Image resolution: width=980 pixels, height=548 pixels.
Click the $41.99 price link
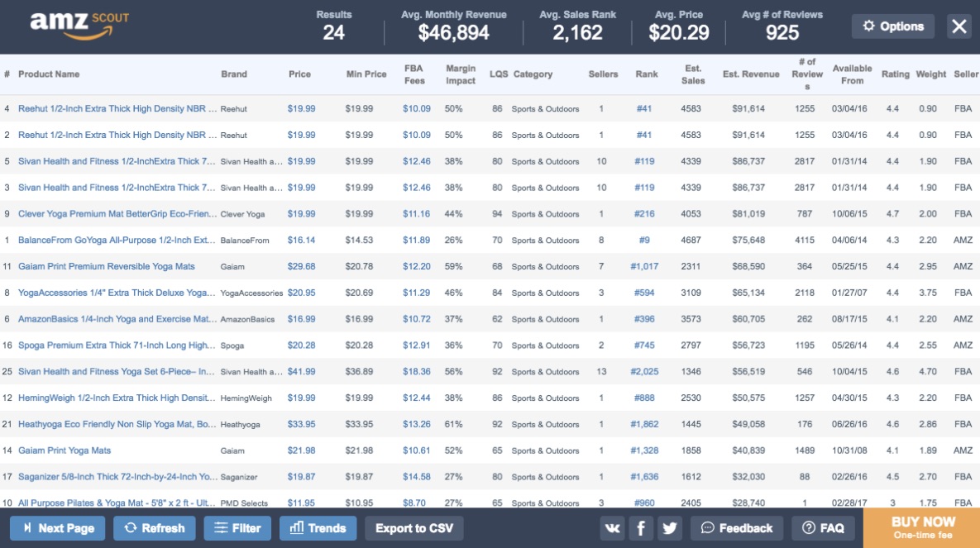(301, 371)
